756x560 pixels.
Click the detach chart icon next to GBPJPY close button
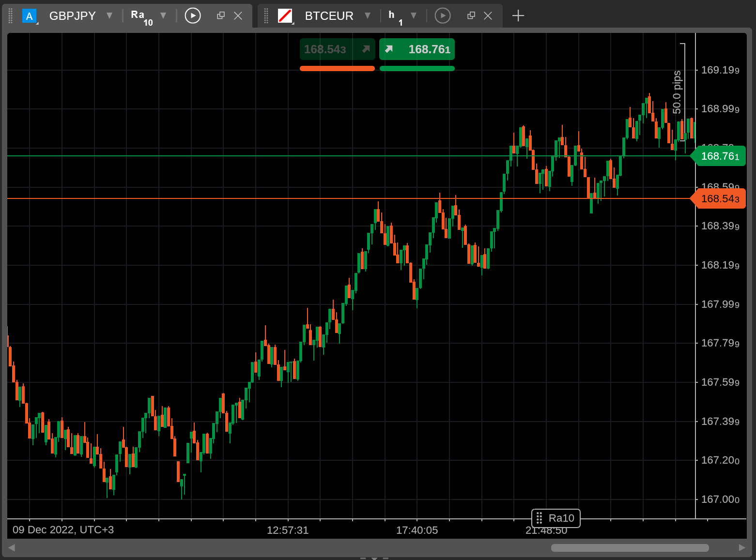click(220, 15)
